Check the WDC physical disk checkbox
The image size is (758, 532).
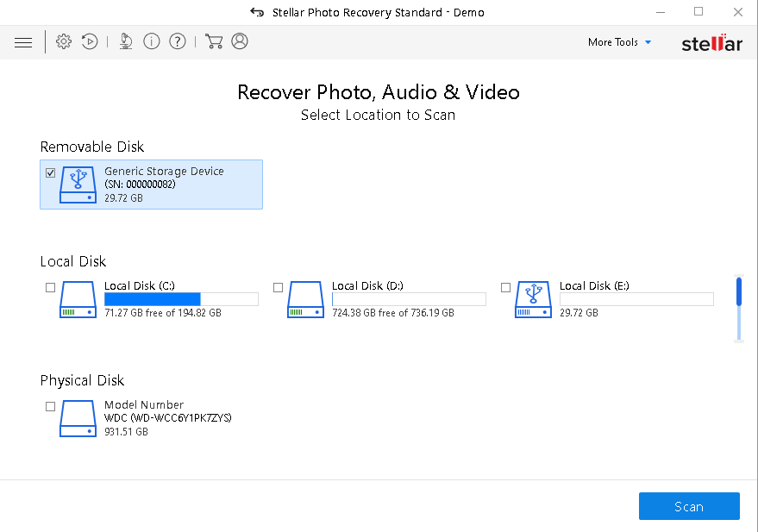tap(50, 406)
